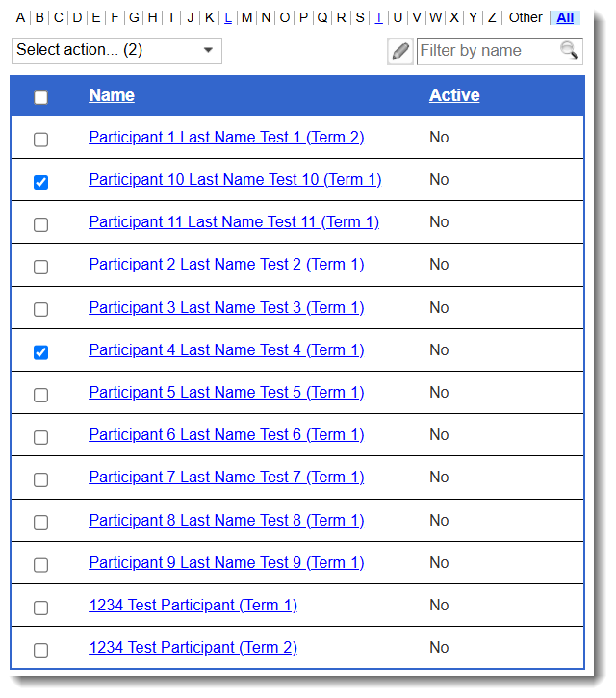Screen dimensions: 616x698
Task: Click the pencil edit icon beside filter
Action: (400, 51)
